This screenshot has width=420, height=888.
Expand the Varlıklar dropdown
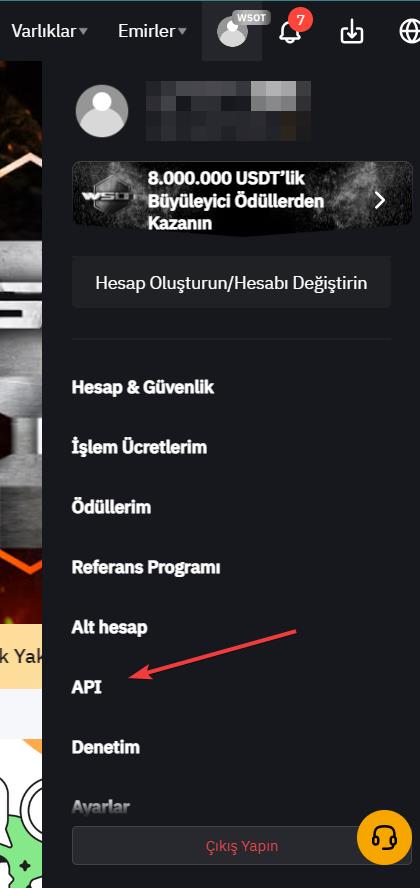[x=50, y=31]
